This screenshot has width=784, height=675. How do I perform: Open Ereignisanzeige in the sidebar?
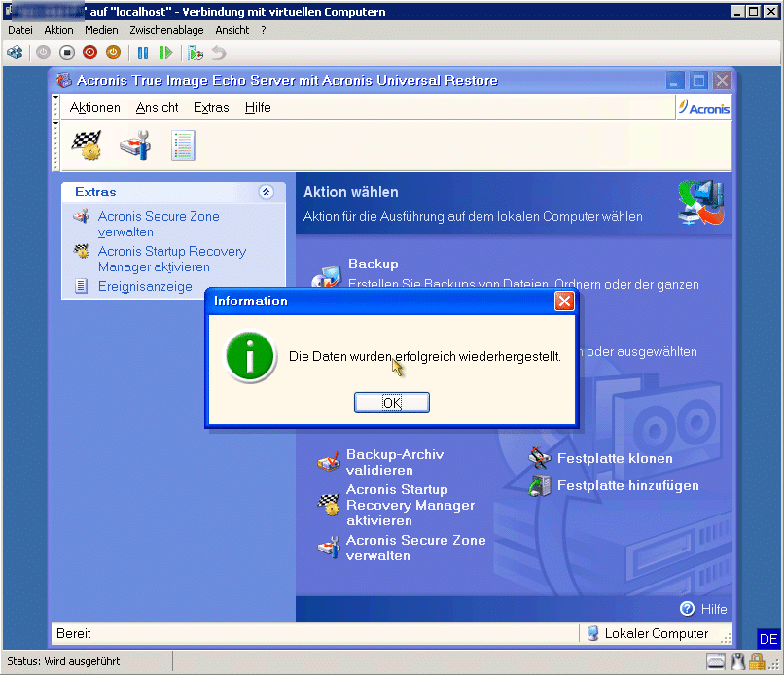[x=145, y=287]
